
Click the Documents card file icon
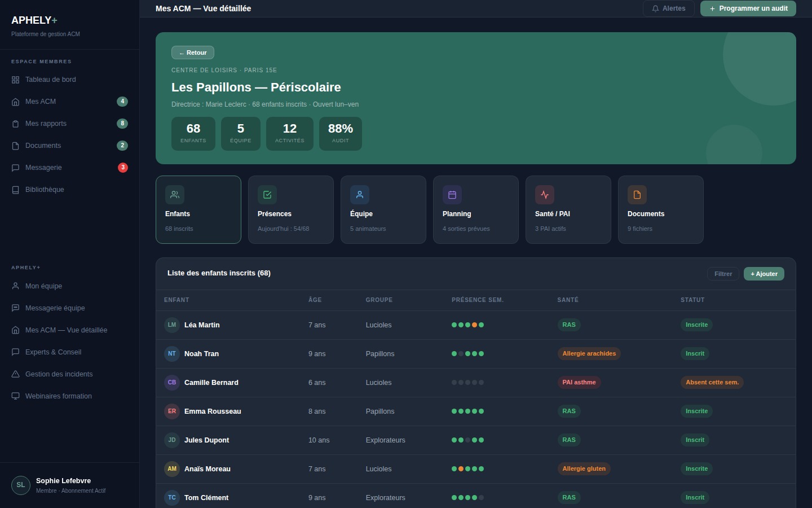637,195
